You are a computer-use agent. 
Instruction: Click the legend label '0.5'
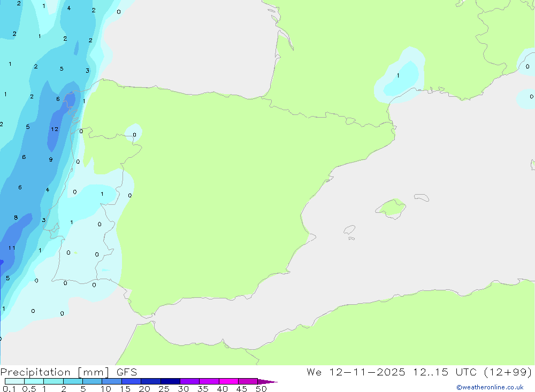click(x=29, y=389)
